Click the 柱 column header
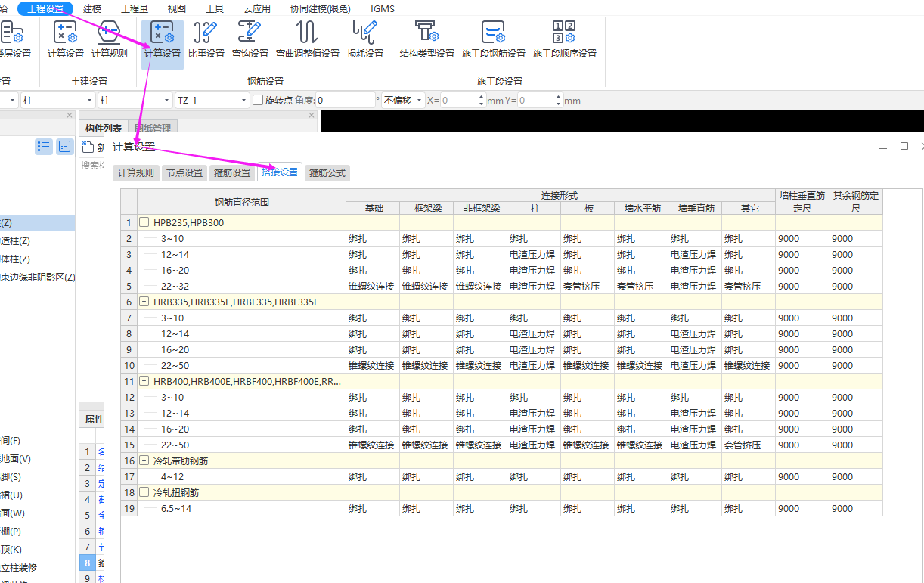The width and height of the screenshot is (924, 583). (x=534, y=208)
